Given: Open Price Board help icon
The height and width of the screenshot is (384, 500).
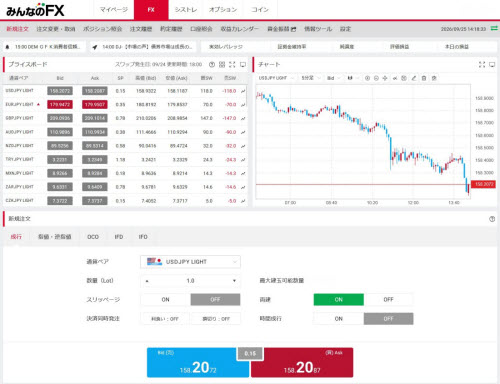Looking at the screenshot, I should tap(212, 65).
